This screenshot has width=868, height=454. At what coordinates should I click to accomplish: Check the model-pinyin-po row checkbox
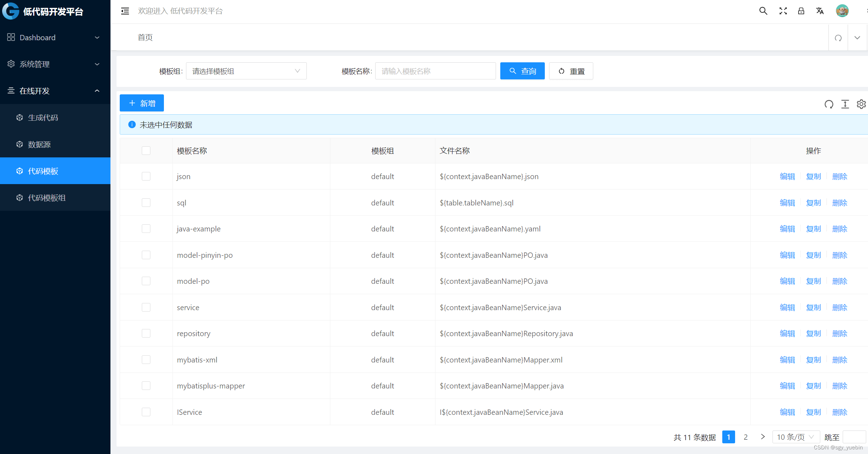tap(146, 255)
